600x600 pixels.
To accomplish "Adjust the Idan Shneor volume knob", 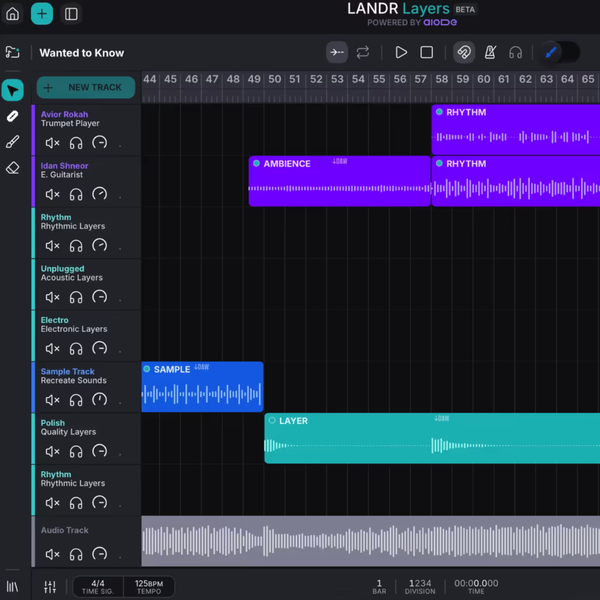I will 99,194.
